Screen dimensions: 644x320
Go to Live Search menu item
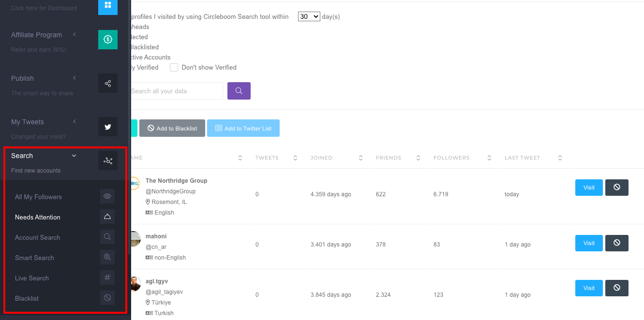tap(32, 278)
